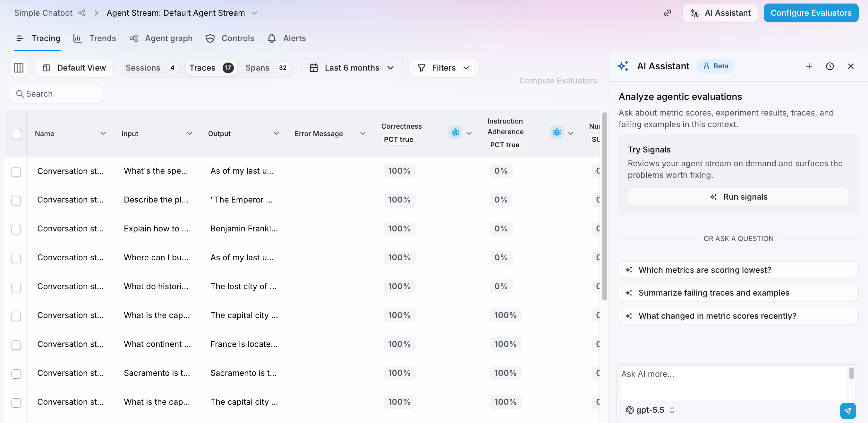Select the Sessions tab
868x423 pixels.
click(151, 68)
